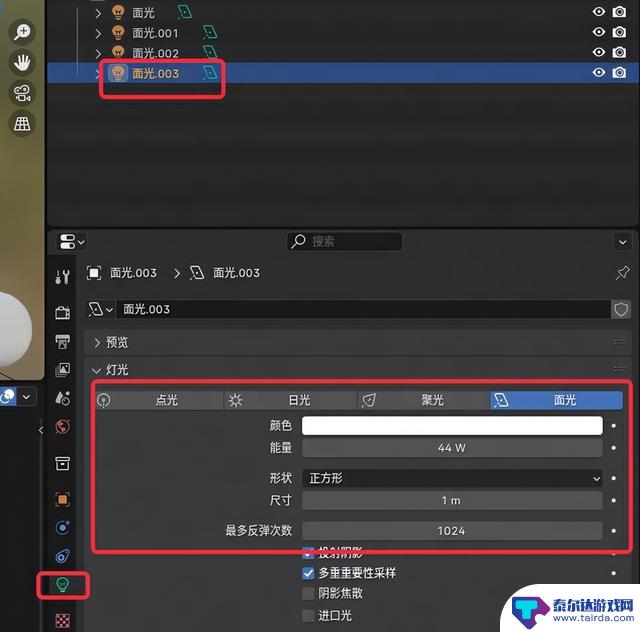Animate 颜色 property dot
This screenshot has width=640, height=632.
click(613, 426)
